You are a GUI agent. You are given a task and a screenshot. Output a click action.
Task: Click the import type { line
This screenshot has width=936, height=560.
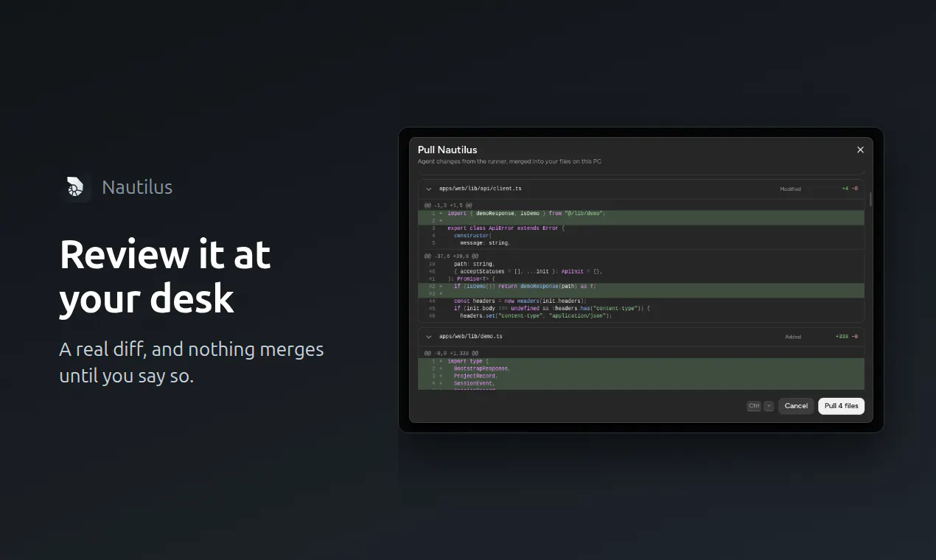[x=641, y=361]
